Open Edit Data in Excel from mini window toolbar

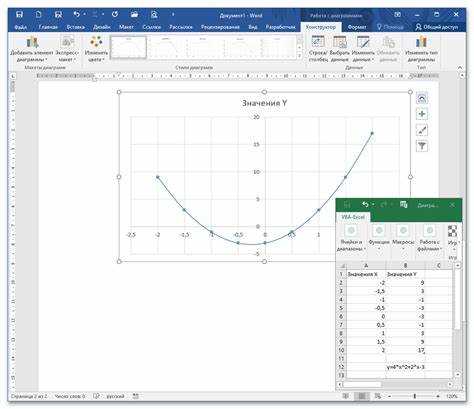pos(404,204)
